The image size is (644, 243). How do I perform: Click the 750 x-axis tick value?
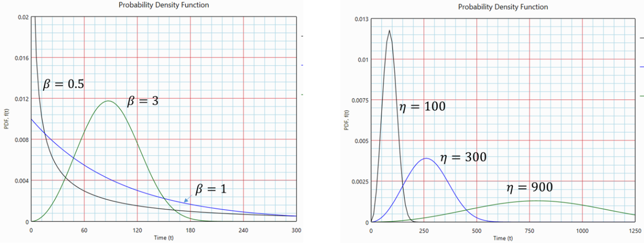[530, 231]
